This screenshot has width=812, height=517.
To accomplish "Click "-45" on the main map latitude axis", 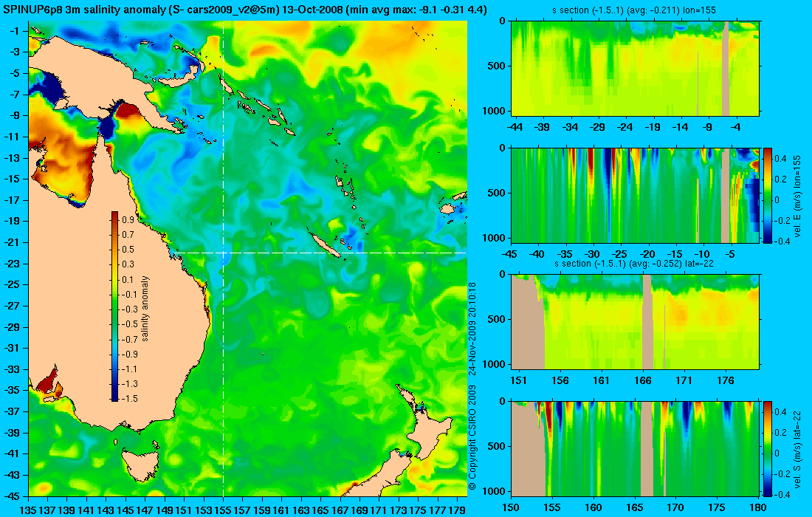I will (13, 496).
